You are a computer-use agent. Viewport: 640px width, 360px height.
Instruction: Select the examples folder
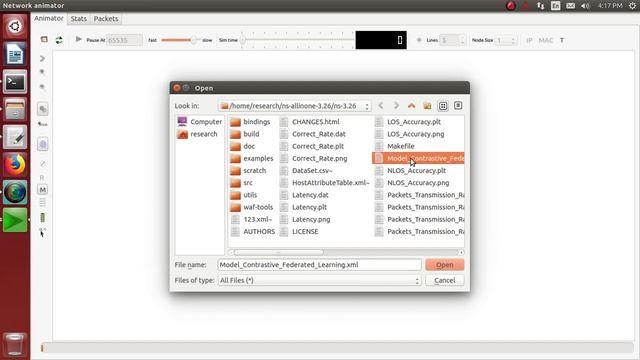(252, 158)
